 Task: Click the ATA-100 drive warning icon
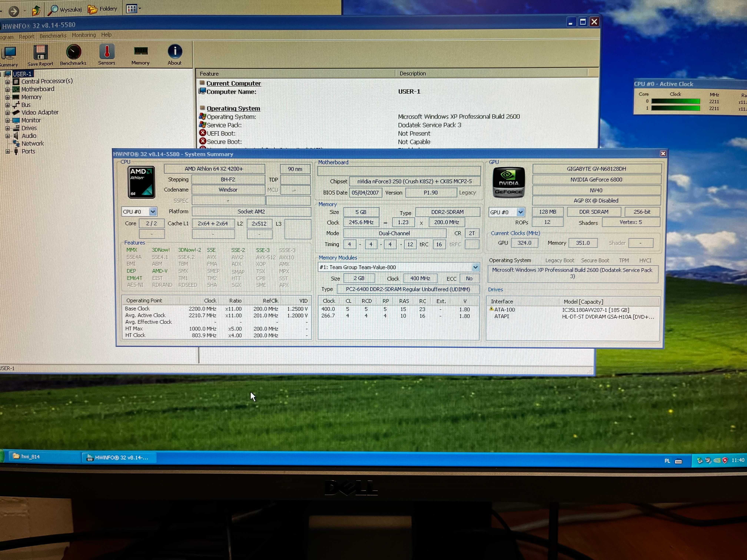[491, 309]
